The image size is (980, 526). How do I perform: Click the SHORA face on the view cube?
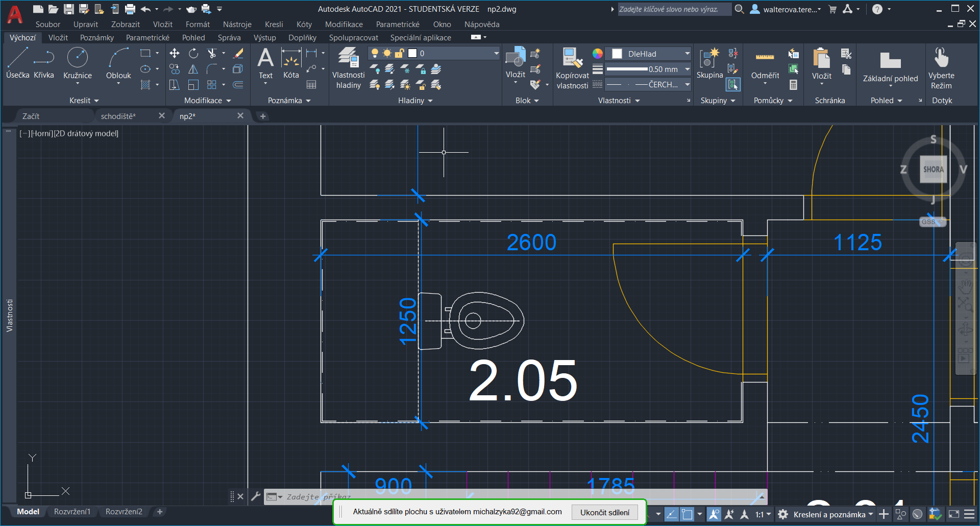click(x=933, y=170)
